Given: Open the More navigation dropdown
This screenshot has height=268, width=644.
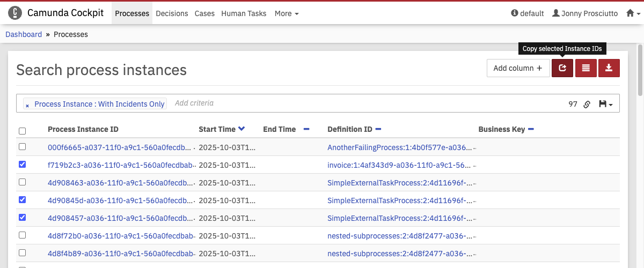Looking at the screenshot, I should point(287,13).
